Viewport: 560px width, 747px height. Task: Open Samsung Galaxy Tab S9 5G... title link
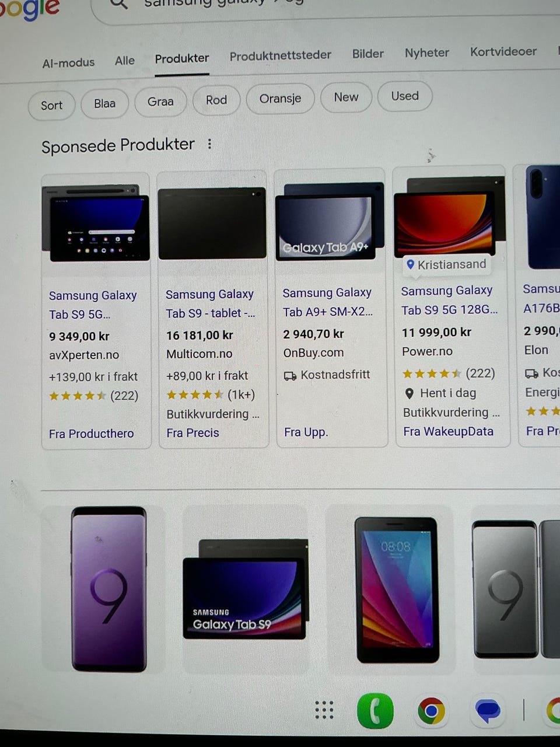pos(92,305)
